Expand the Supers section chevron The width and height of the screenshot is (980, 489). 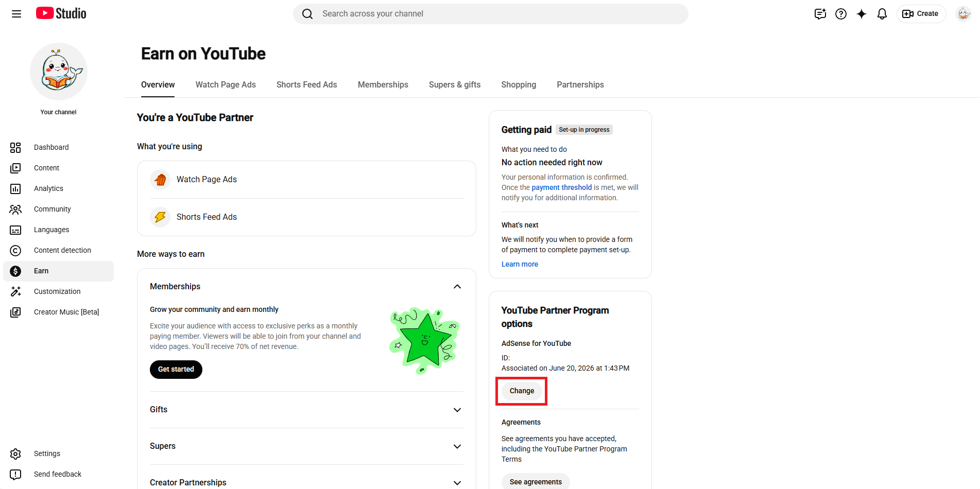[457, 447]
